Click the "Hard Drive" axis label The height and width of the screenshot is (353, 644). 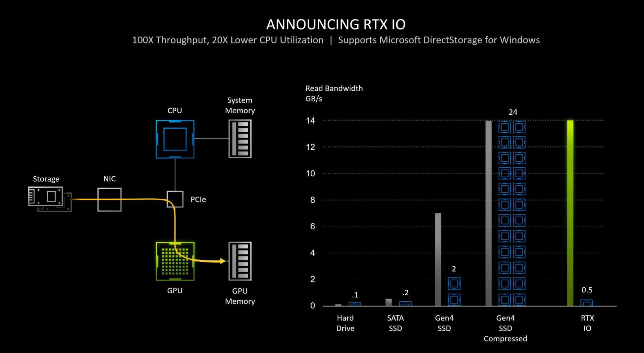(x=345, y=323)
